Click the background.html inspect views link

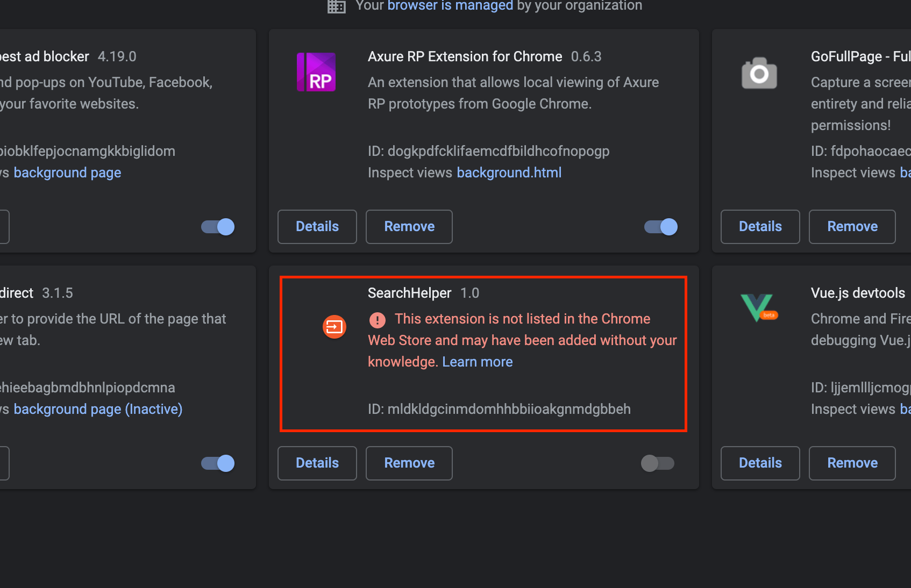509,172
